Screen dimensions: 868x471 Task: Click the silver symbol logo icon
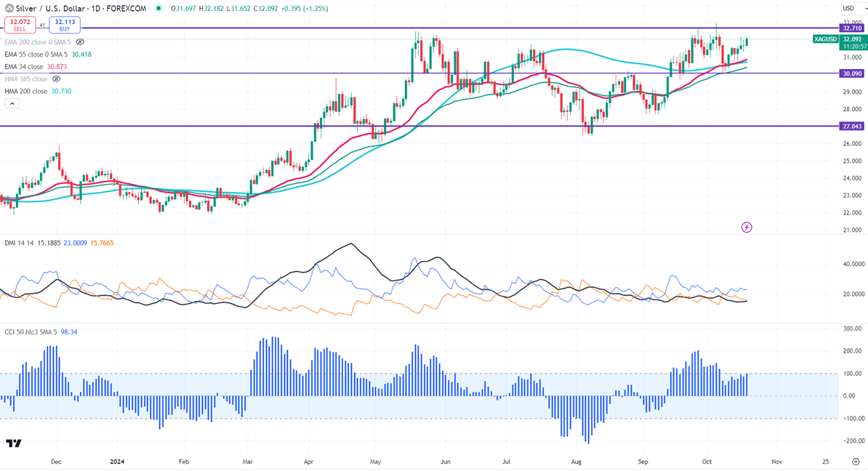[x=9, y=8]
